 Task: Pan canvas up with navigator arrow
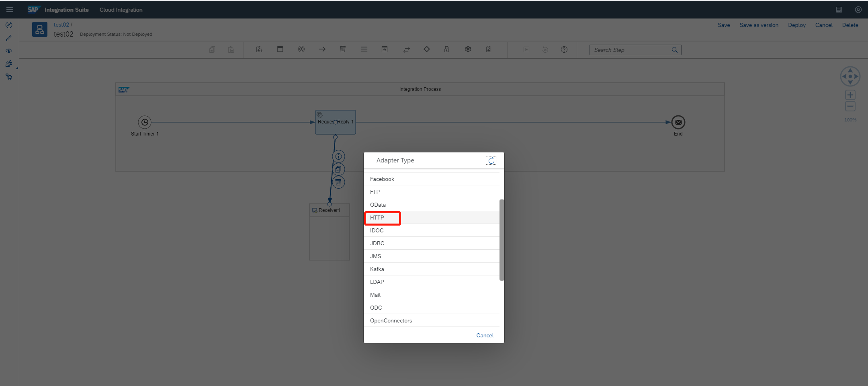(x=850, y=70)
